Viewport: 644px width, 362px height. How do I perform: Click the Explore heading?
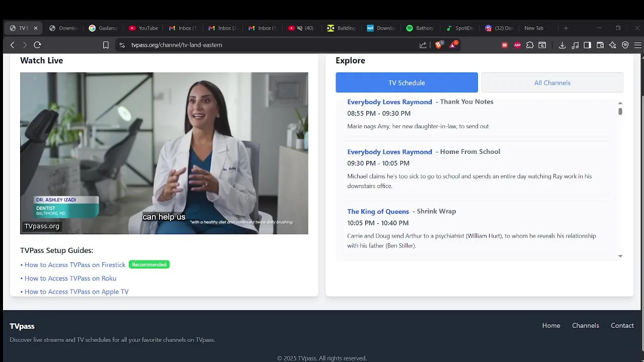coord(350,60)
